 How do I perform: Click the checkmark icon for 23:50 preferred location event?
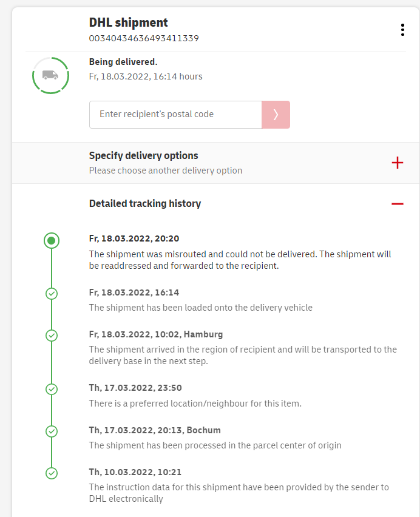point(52,389)
